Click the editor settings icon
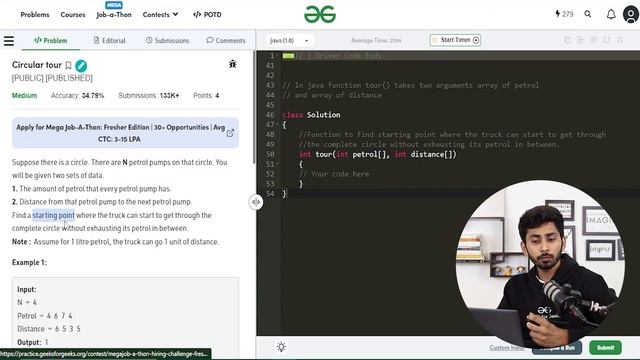The width and height of the screenshot is (640, 360). (593, 40)
